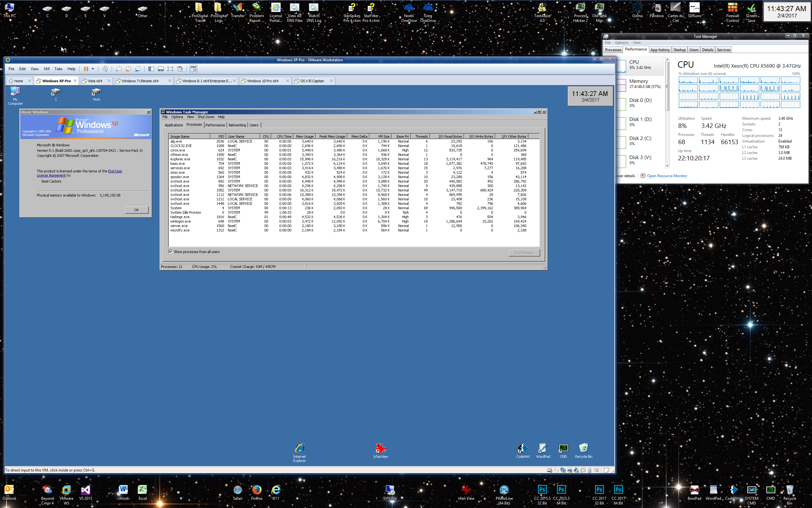812x508 pixels.
Task: Select the Memory item in host Task Manager
Action: pos(640,84)
